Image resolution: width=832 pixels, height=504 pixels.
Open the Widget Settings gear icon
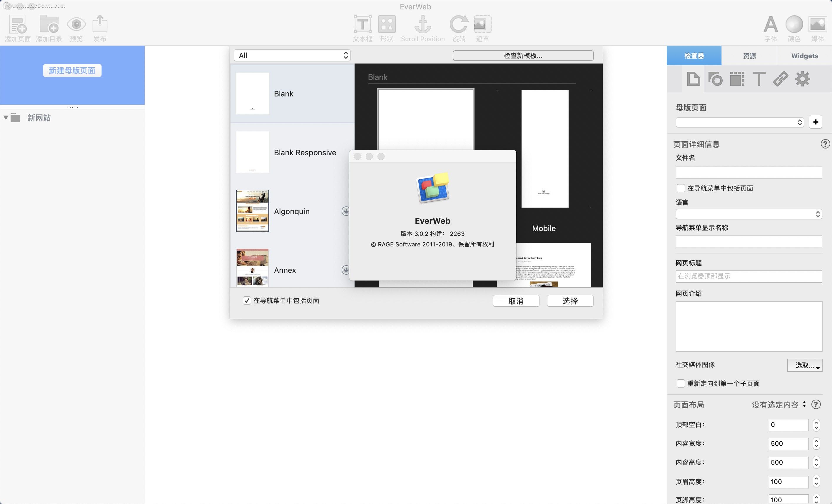tap(802, 79)
